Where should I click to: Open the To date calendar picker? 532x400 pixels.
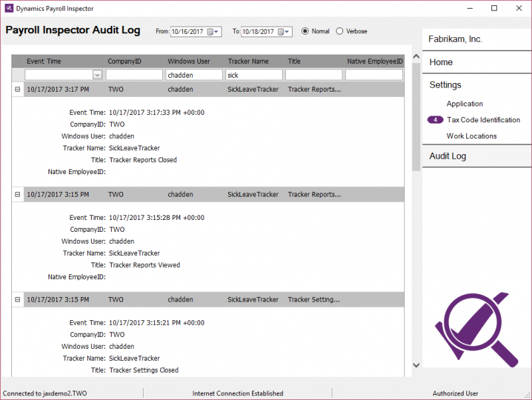[x=283, y=32]
